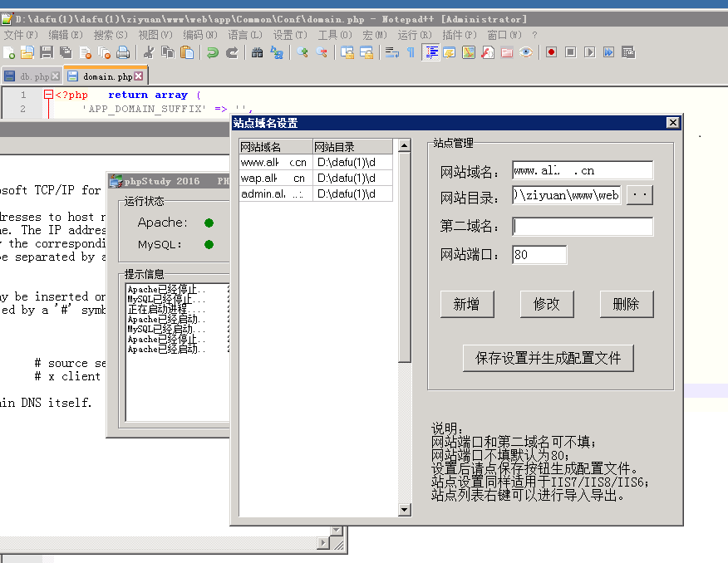Image resolution: width=728 pixels, height=563 pixels.
Task: Close the 站点域名设置 dialog
Action: coord(673,123)
